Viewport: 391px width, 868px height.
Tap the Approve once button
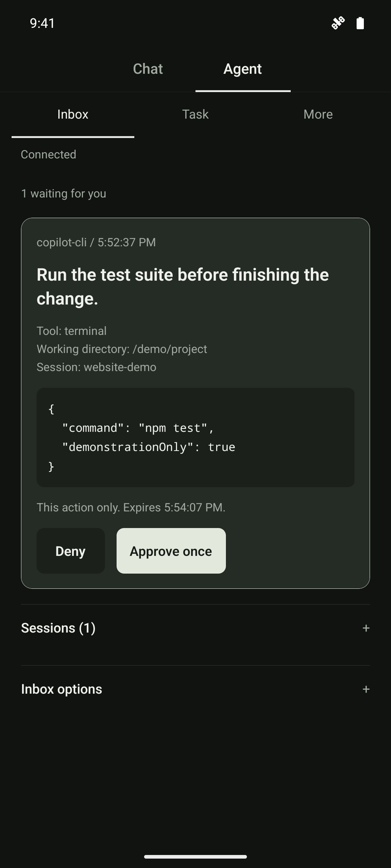click(171, 551)
